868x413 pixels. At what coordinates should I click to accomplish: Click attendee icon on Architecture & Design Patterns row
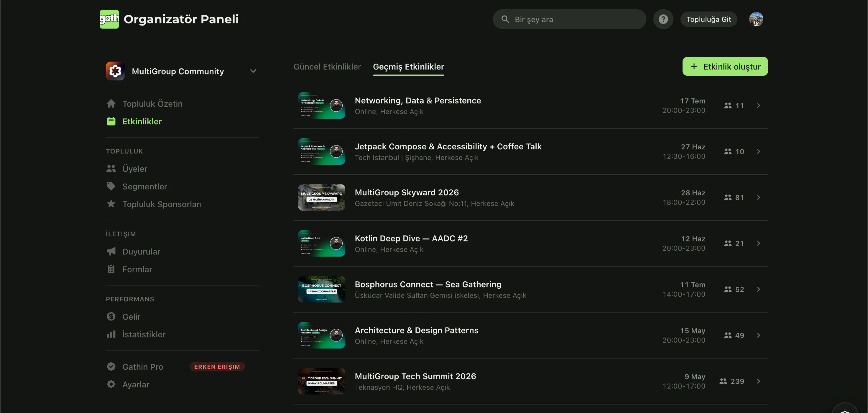click(728, 335)
